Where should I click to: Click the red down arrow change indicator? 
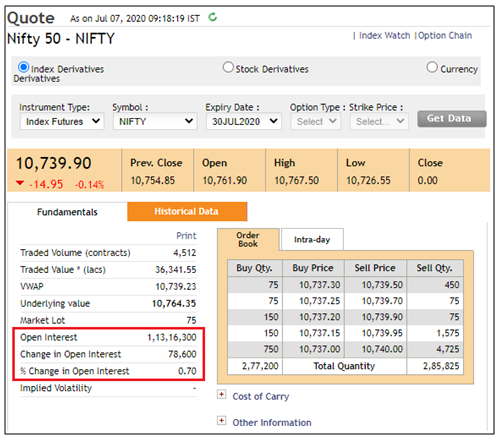click(x=20, y=183)
